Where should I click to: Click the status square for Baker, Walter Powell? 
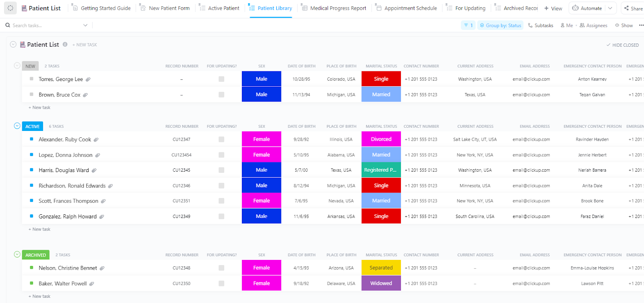click(x=31, y=283)
